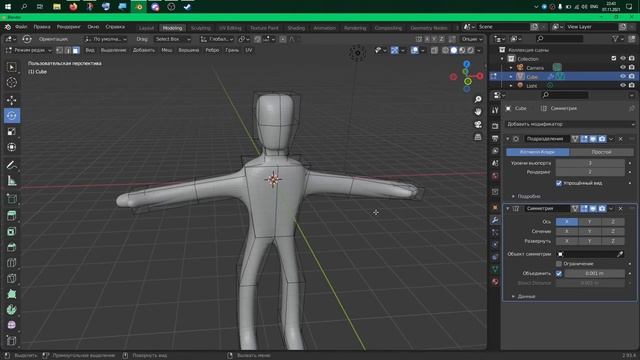Toggle Y axis for Ось in Симметрия

click(x=589, y=222)
